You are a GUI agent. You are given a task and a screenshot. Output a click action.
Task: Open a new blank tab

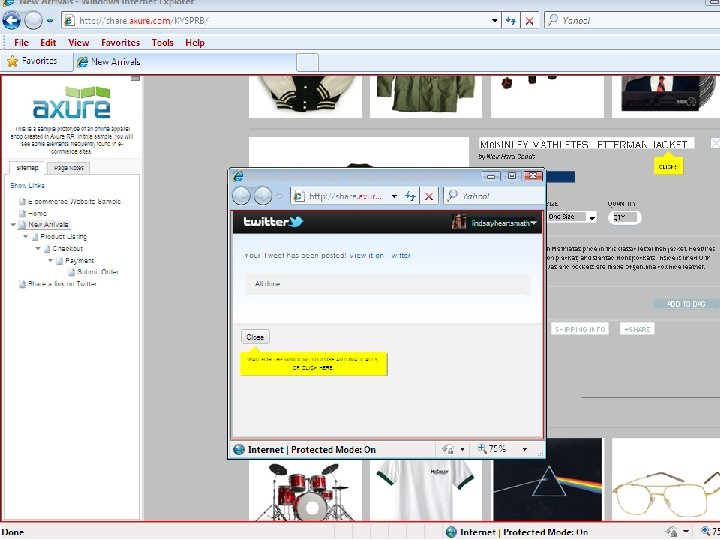pyautogui.click(x=307, y=62)
